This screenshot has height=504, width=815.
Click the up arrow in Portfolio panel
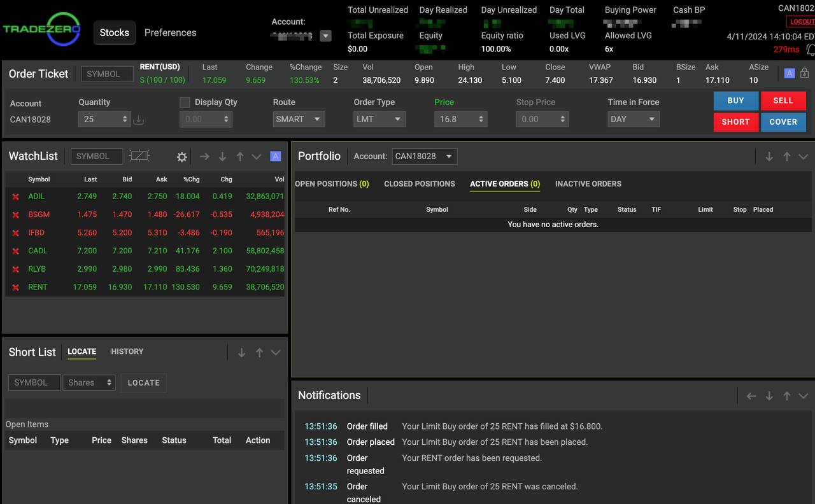pyautogui.click(x=786, y=157)
